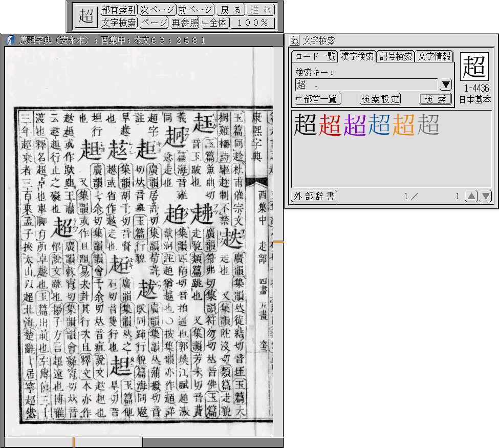The image size is (499, 448).
Task: Toggle the 全体 whole-page view
Action: pos(214,23)
